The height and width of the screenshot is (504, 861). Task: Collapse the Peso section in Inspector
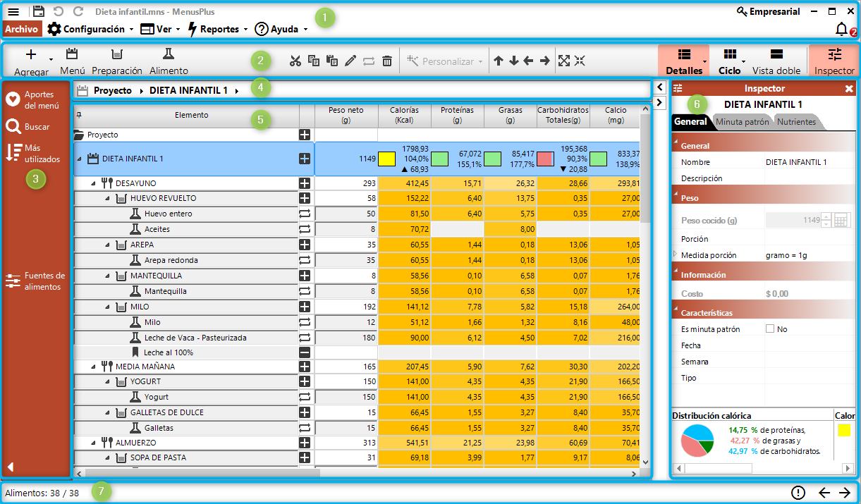pos(676,195)
